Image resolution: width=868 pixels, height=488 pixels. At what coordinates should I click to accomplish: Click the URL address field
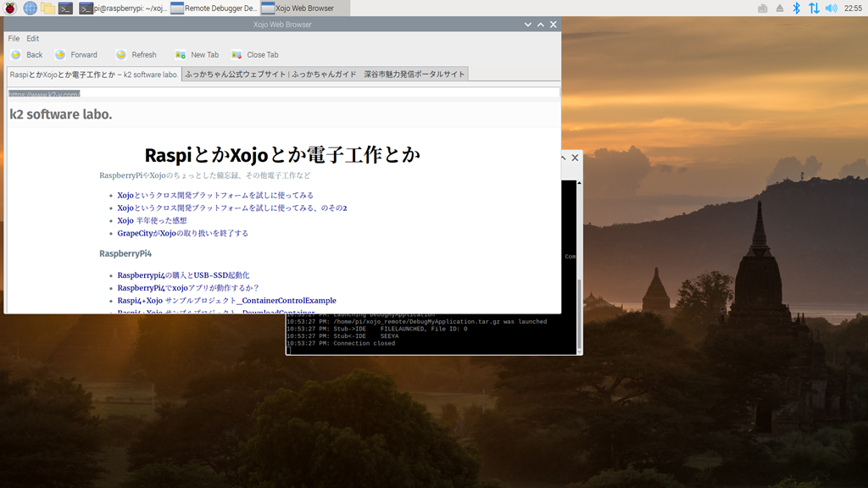click(x=283, y=93)
